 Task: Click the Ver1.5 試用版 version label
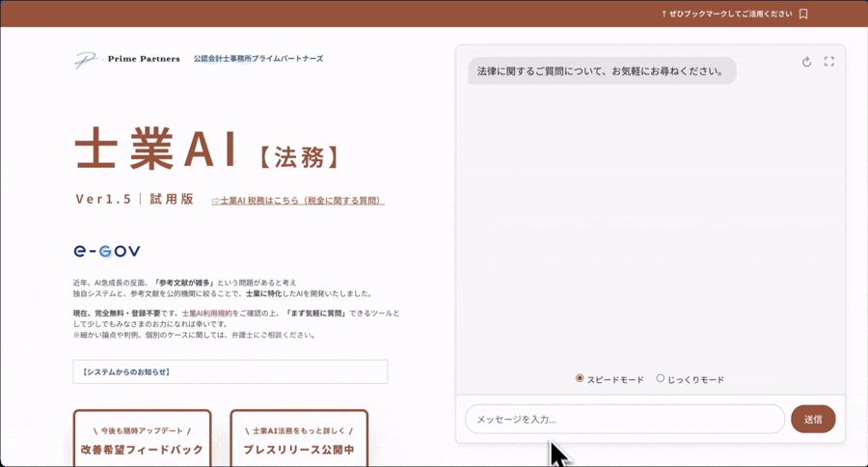coord(134,200)
